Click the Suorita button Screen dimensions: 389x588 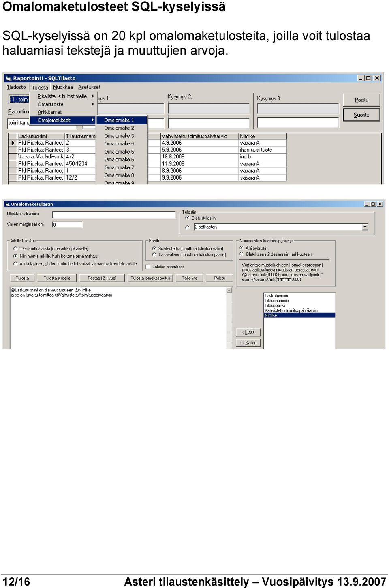[361, 115]
